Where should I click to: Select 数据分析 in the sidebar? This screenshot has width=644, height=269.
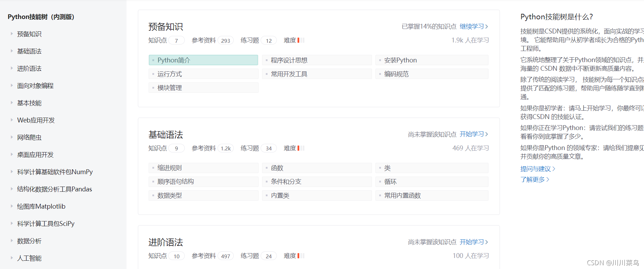click(29, 241)
